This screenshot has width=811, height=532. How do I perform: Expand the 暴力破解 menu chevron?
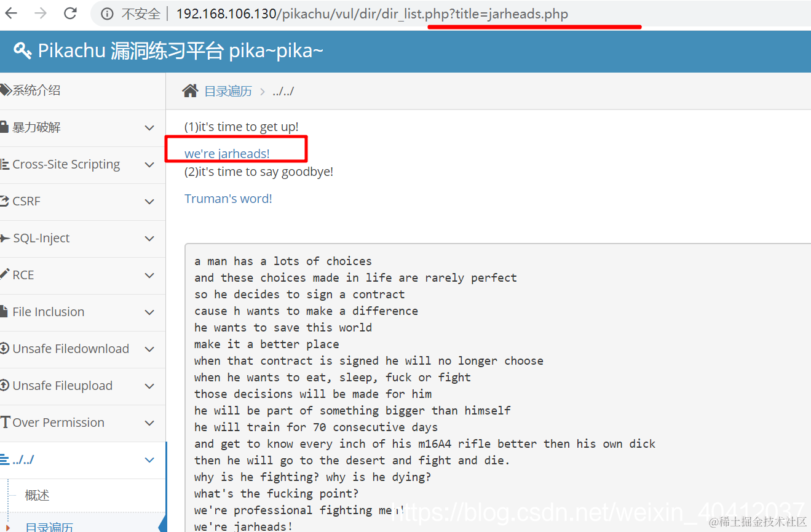(x=149, y=128)
